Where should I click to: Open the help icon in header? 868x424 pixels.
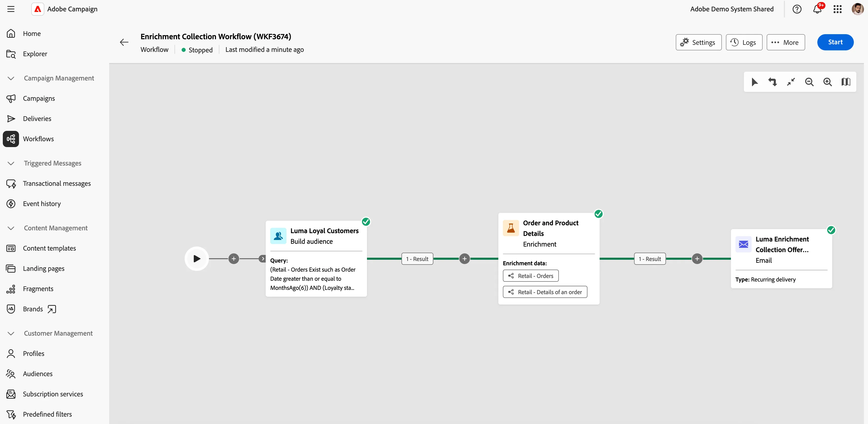click(797, 9)
